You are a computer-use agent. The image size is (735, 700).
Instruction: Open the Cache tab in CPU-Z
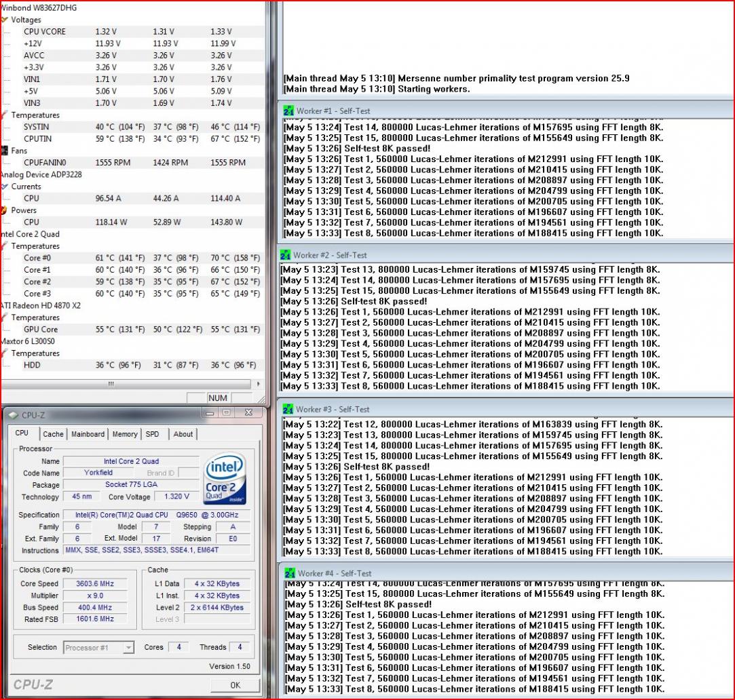point(53,434)
